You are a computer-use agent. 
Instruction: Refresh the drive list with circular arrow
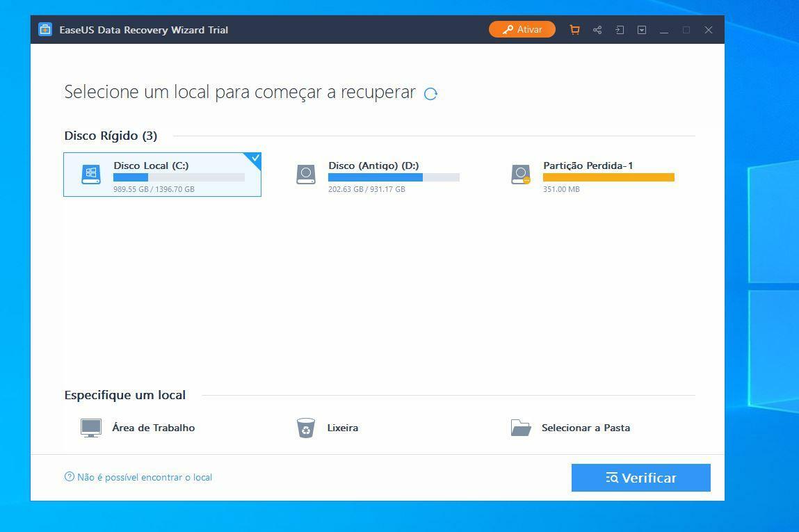(430, 94)
